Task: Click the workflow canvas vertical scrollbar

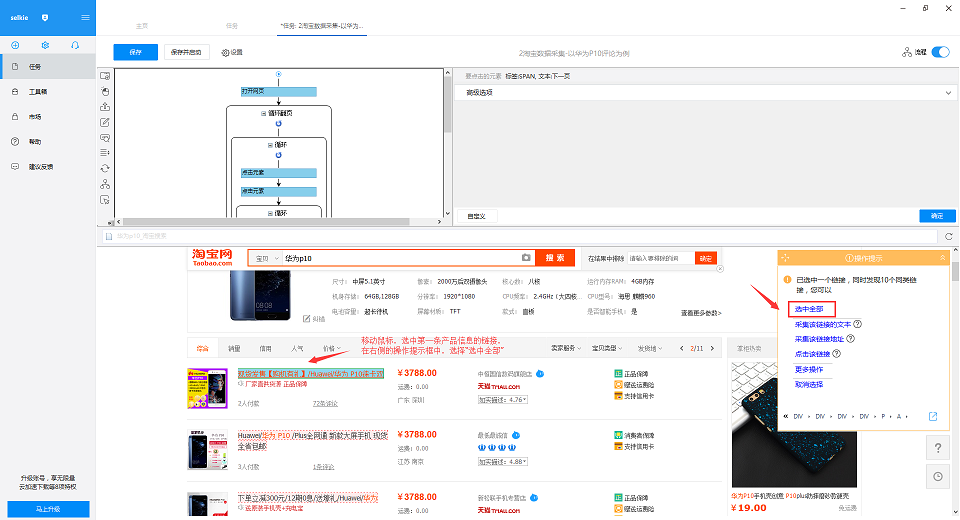Action: (x=448, y=105)
